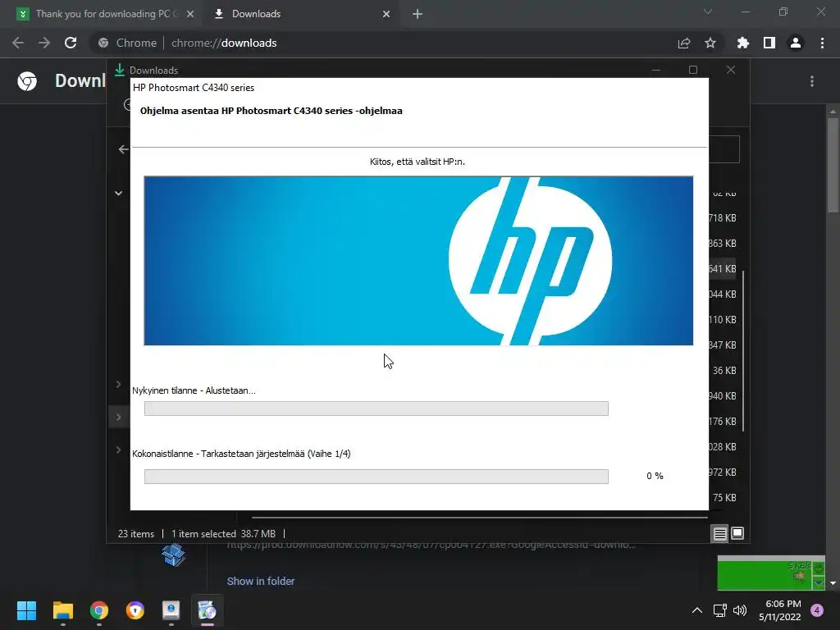Open Google Chrome from taskbar
The image size is (840, 630).
99,610
